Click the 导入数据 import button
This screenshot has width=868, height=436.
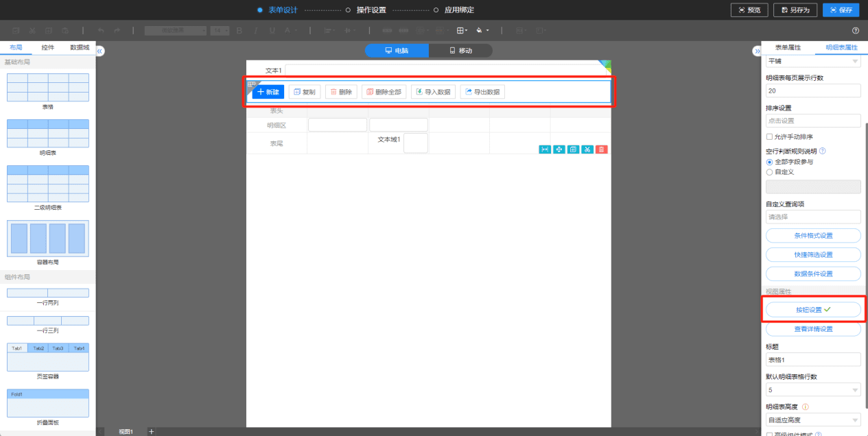point(433,92)
